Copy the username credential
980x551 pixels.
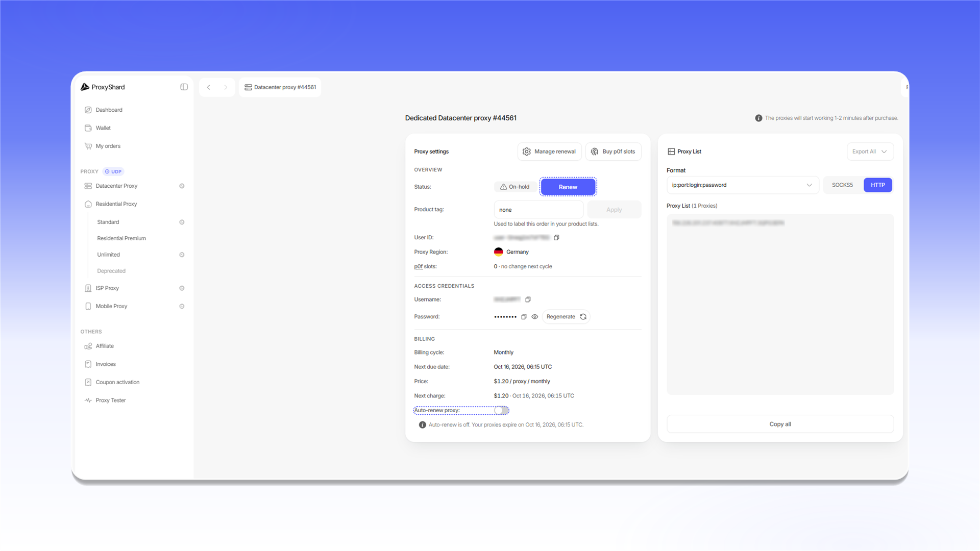tap(528, 299)
